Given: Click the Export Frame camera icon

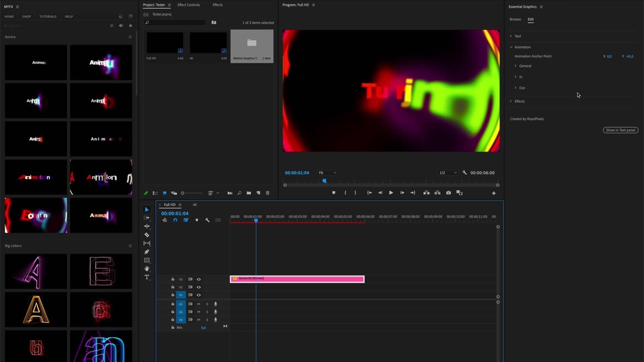Looking at the screenshot, I should pyautogui.click(x=448, y=193).
